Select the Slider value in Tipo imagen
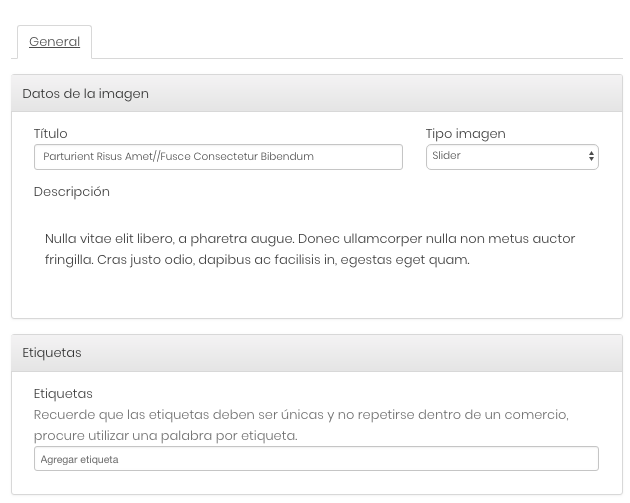 tap(446, 155)
